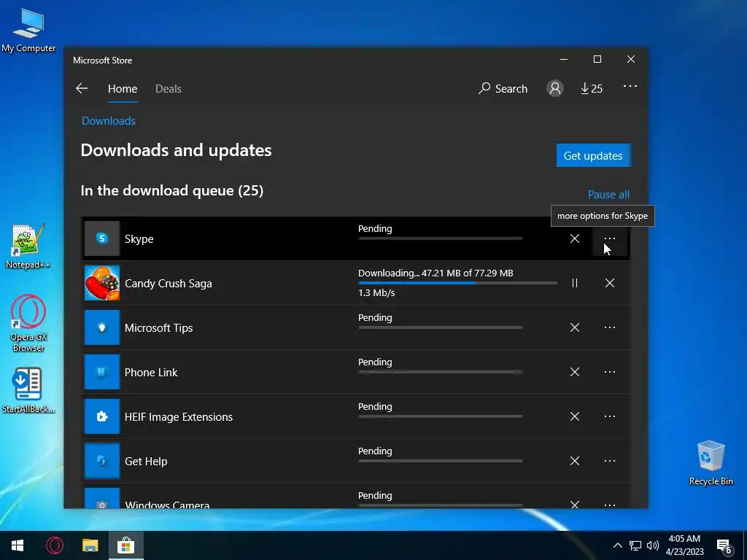Select Recycle Bin on desktop
The image size is (747, 560).
pos(711,463)
